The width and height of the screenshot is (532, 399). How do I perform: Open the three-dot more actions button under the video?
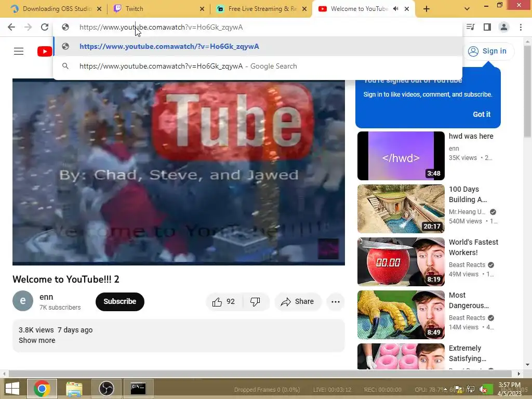click(336, 302)
